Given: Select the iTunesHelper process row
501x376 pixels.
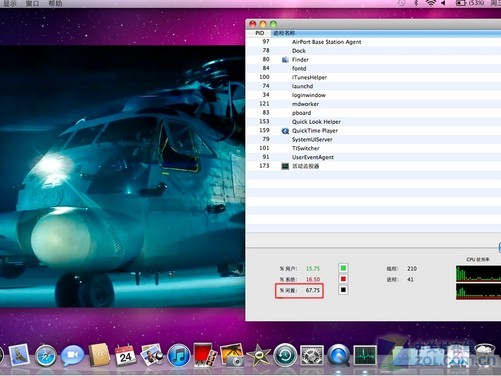Looking at the screenshot, I should [x=373, y=77].
